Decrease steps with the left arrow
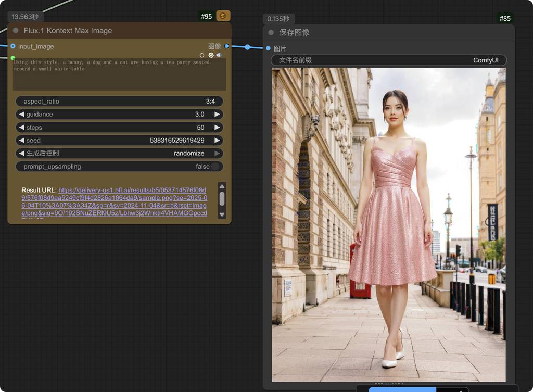The height and width of the screenshot is (392, 533). [21, 128]
